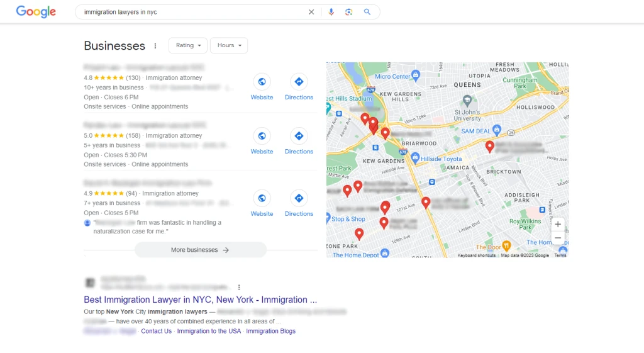Click the naturalization case review snippet
644x353 pixels.
click(157, 227)
